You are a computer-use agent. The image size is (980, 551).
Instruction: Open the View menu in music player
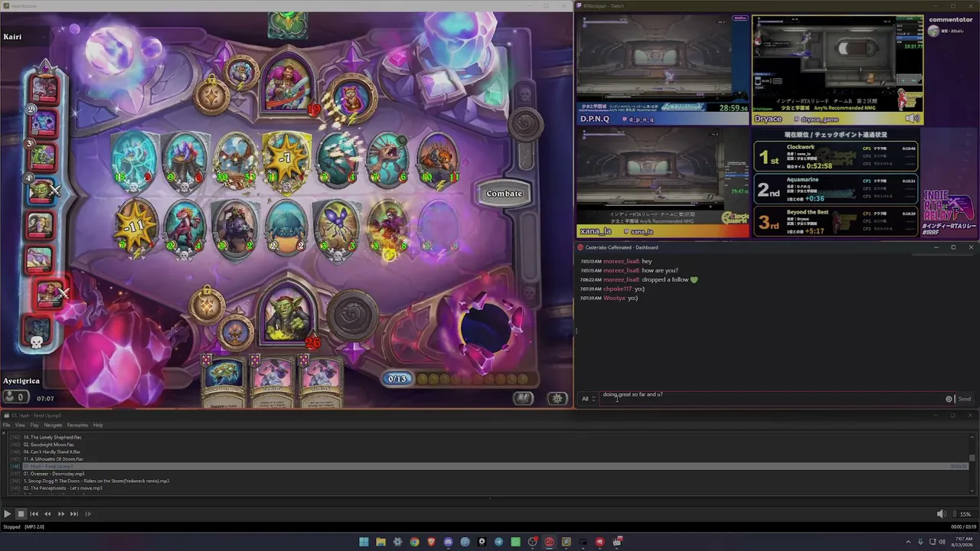(x=20, y=425)
